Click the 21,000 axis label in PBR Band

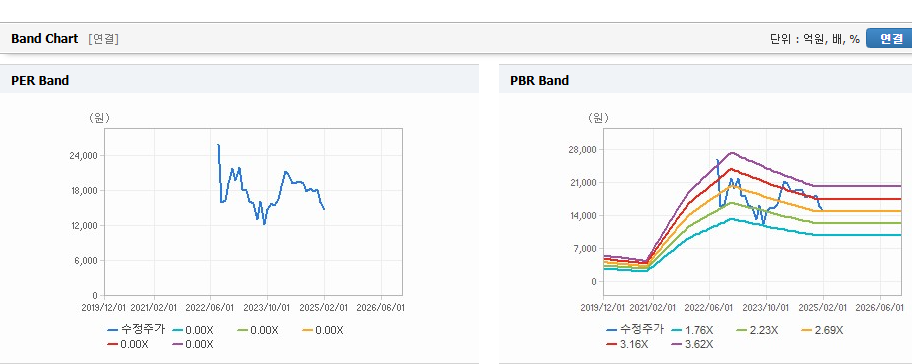583,183
